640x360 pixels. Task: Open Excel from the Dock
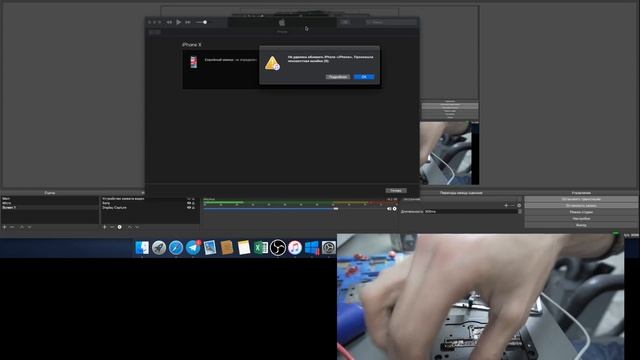click(x=261, y=248)
